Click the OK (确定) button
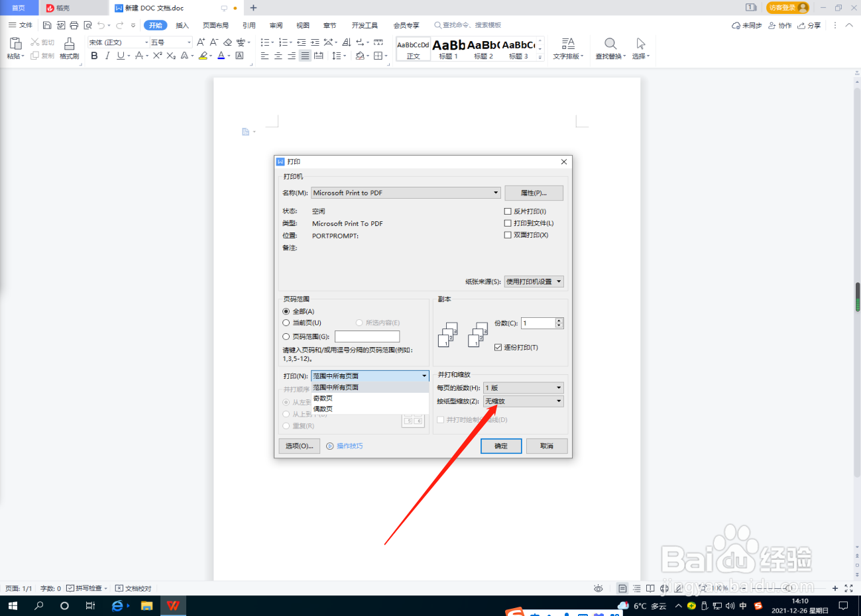Screen dimensions: 861x616 tap(501, 446)
